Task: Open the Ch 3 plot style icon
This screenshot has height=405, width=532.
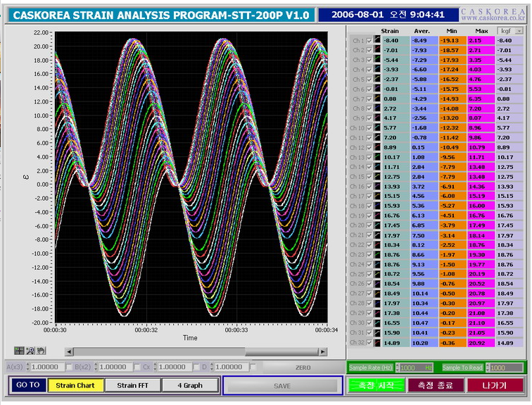Action: pyautogui.click(x=377, y=59)
